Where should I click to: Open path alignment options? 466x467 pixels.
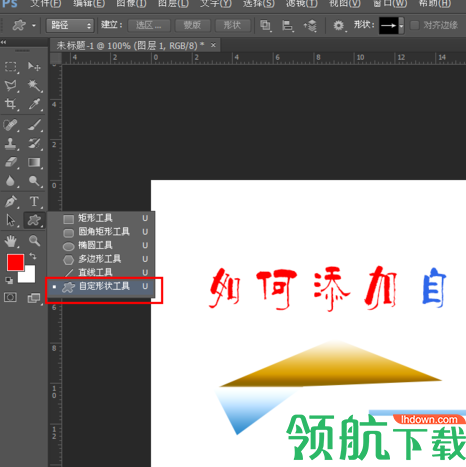click(287, 25)
